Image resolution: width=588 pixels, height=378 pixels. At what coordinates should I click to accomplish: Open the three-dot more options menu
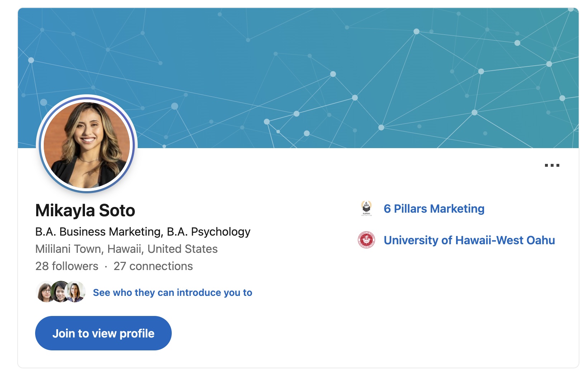552,165
